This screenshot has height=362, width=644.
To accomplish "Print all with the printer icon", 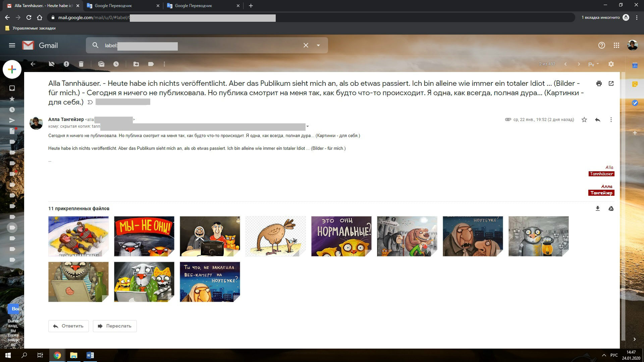I will 599,83.
